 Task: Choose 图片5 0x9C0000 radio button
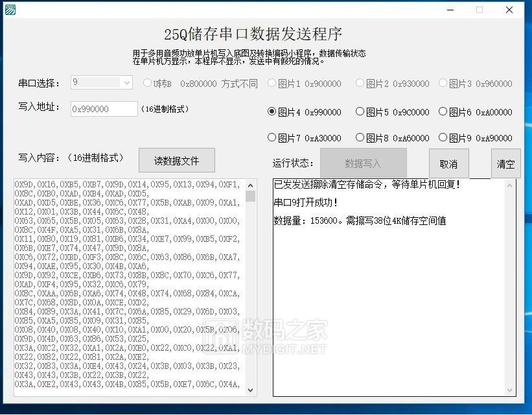click(360, 112)
